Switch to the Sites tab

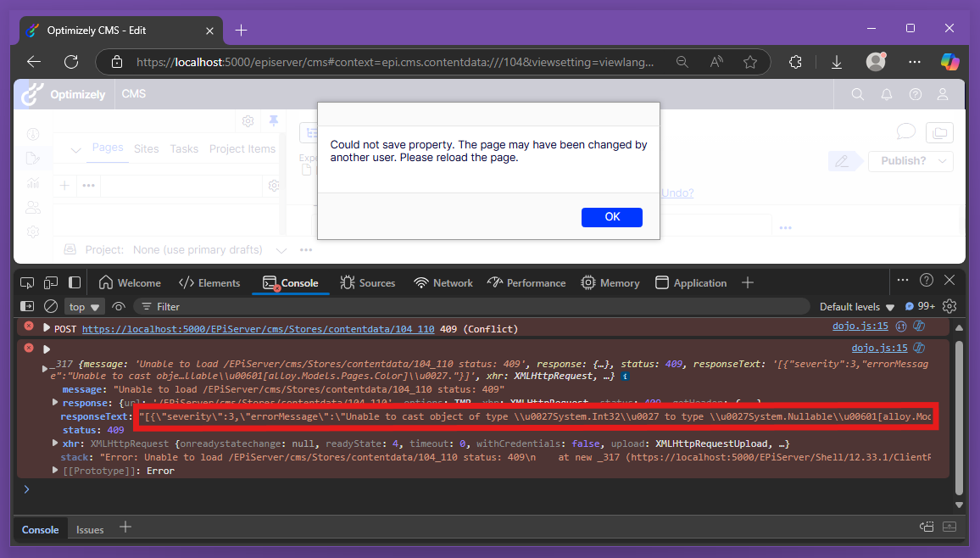[x=147, y=148]
